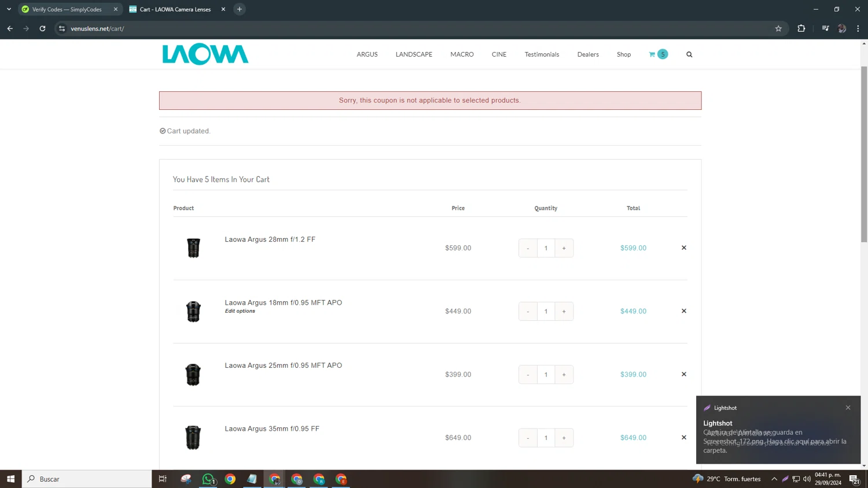Open the Chrome profile avatar
Image resolution: width=868 pixels, height=488 pixels.
pos(842,28)
